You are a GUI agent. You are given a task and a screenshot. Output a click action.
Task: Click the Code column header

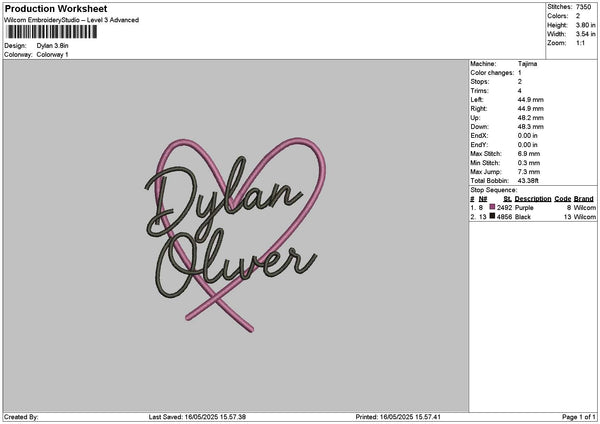click(562, 199)
